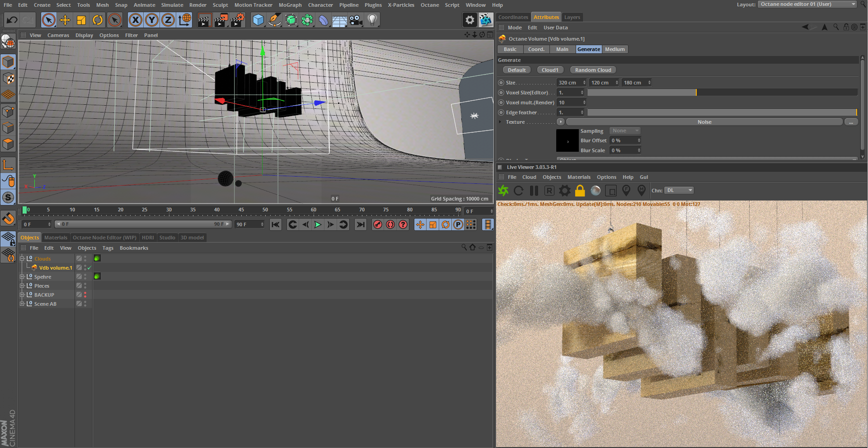Toggle Z-axis lock
Viewport: 868px width, 448px height.
pyautogui.click(x=168, y=20)
